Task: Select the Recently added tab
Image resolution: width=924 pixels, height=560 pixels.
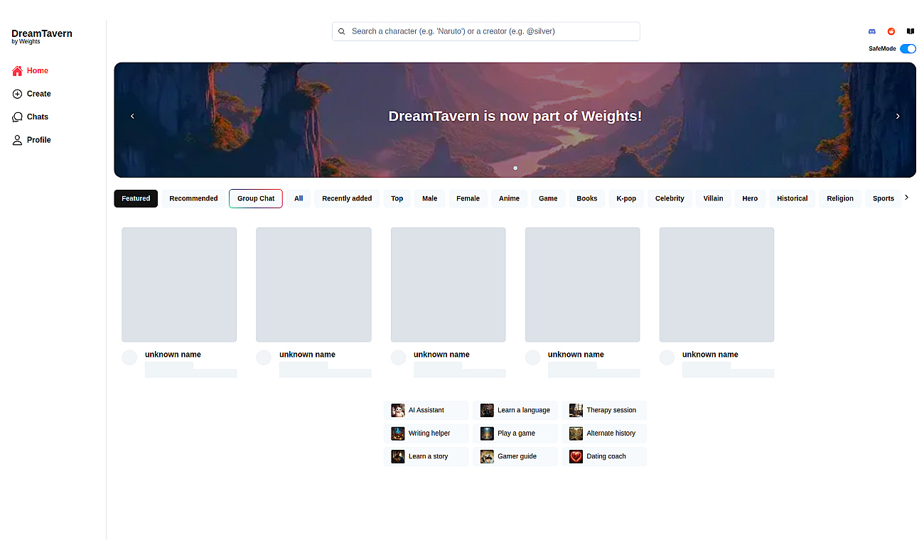Action: 347,199
